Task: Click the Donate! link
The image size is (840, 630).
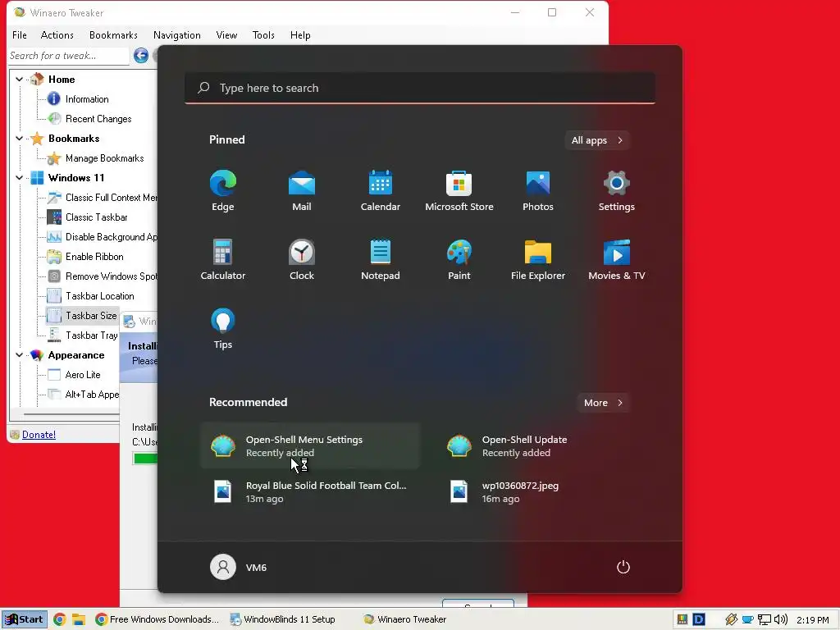Action: coord(39,435)
